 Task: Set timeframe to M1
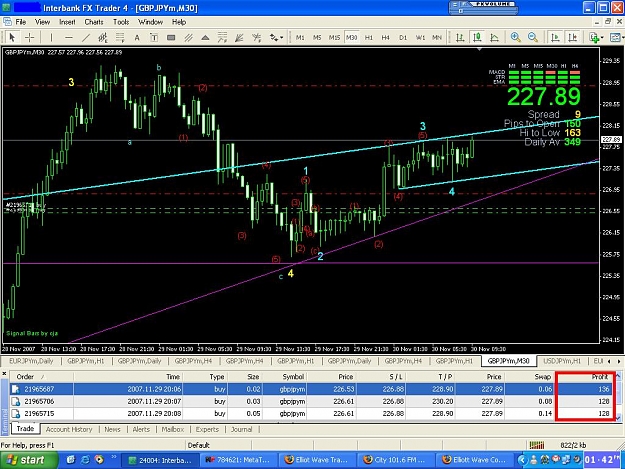(300, 37)
